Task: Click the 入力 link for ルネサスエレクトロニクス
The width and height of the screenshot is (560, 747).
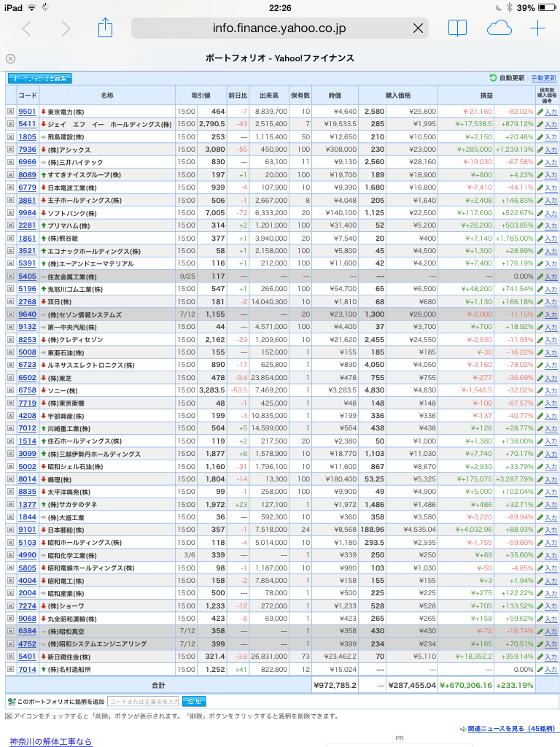Action: [551, 365]
